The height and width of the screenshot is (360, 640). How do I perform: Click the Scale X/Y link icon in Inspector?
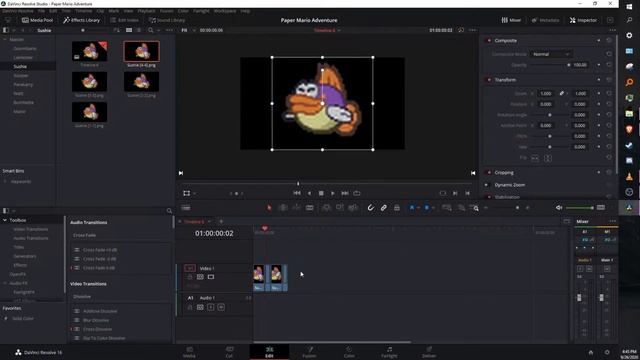[562, 93]
